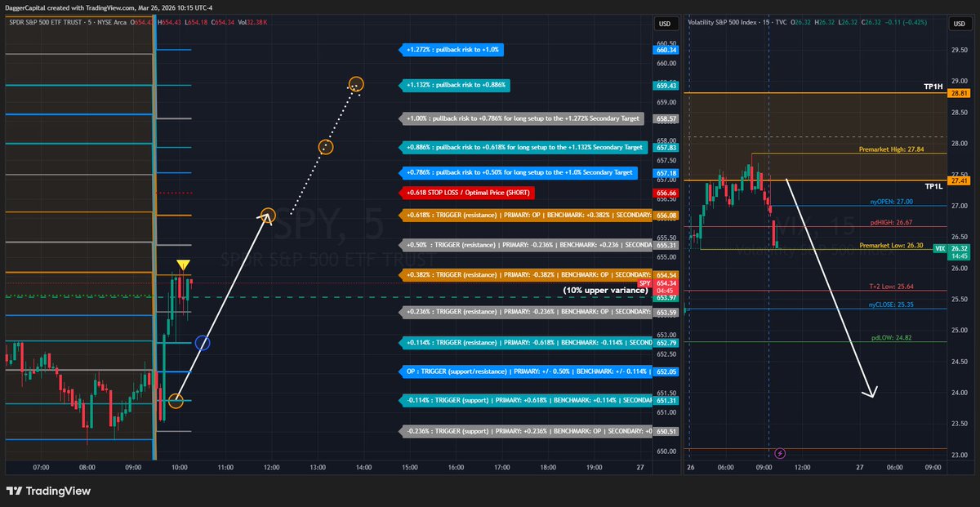This screenshot has width=980, height=507.
Task: Click the 655.31 price tag
Action: click(x=666, y=245)
